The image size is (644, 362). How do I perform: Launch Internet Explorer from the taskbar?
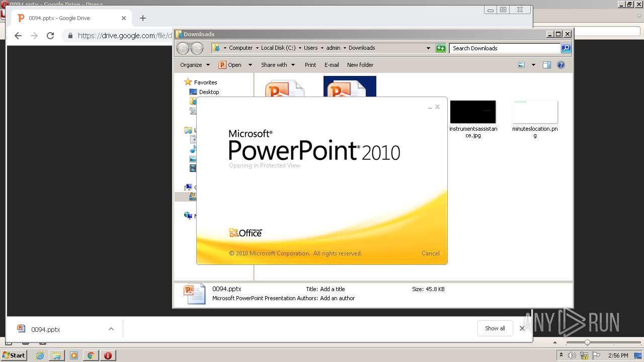(x=40, y=355)
